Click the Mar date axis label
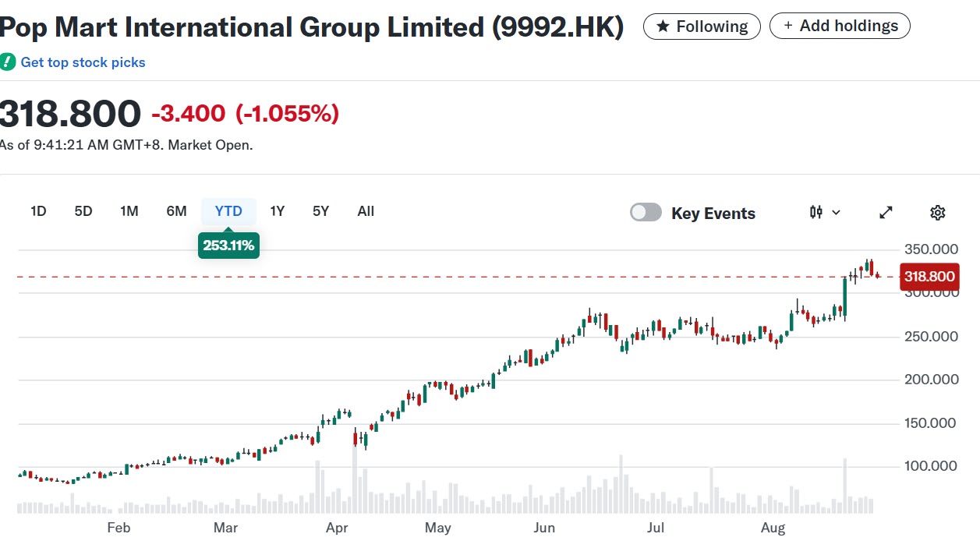Screen dimensions: 980x555 (225, 528)
